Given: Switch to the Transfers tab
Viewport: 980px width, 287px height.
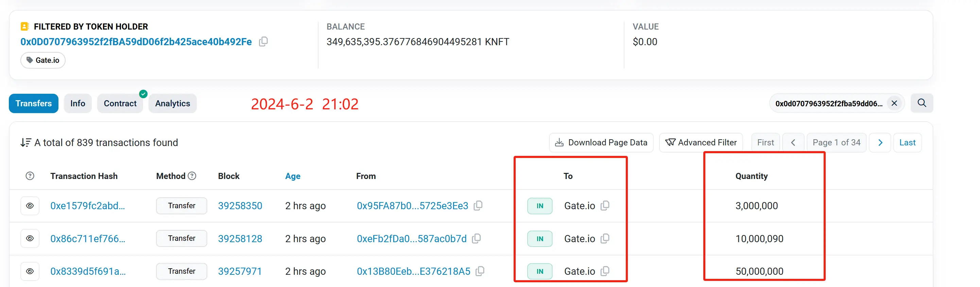Looking at the screenshot, I should [33, 103].
